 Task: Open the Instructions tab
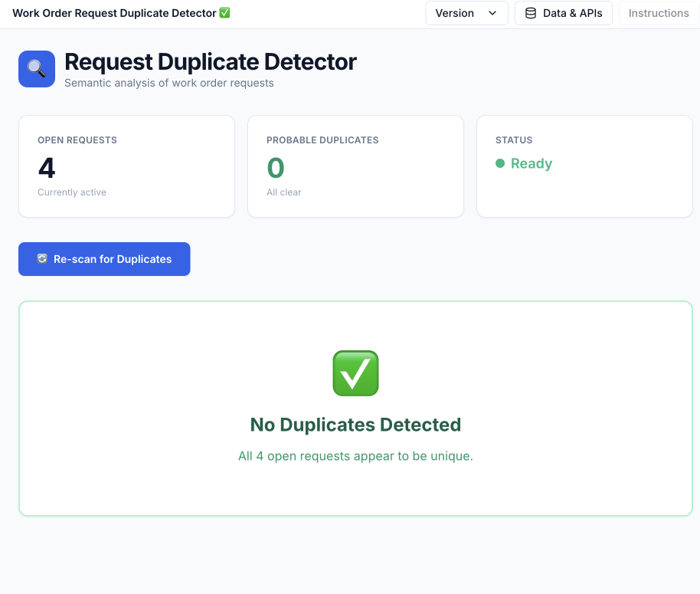(658, 13)
